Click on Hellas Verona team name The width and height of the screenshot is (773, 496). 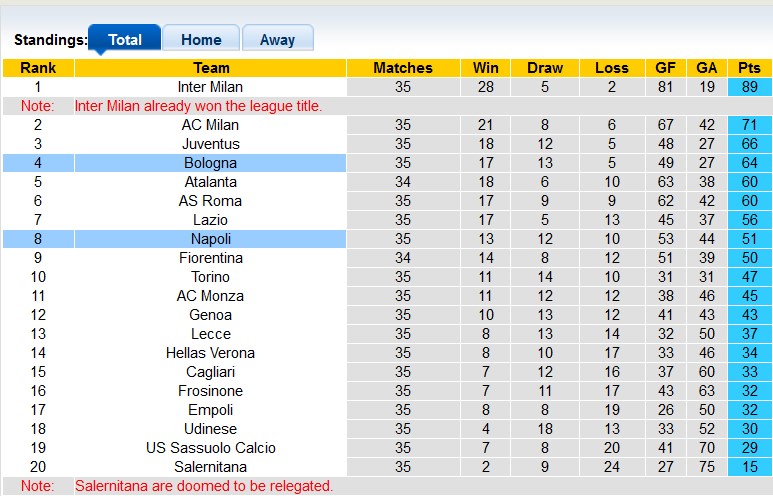pos(210,353)
